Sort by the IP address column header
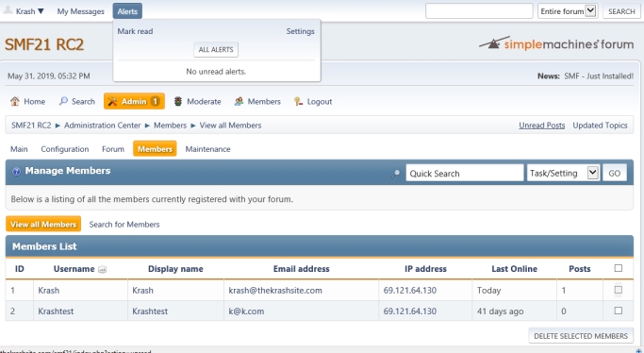This screenshot has width=644, height=353. [425, 269]
